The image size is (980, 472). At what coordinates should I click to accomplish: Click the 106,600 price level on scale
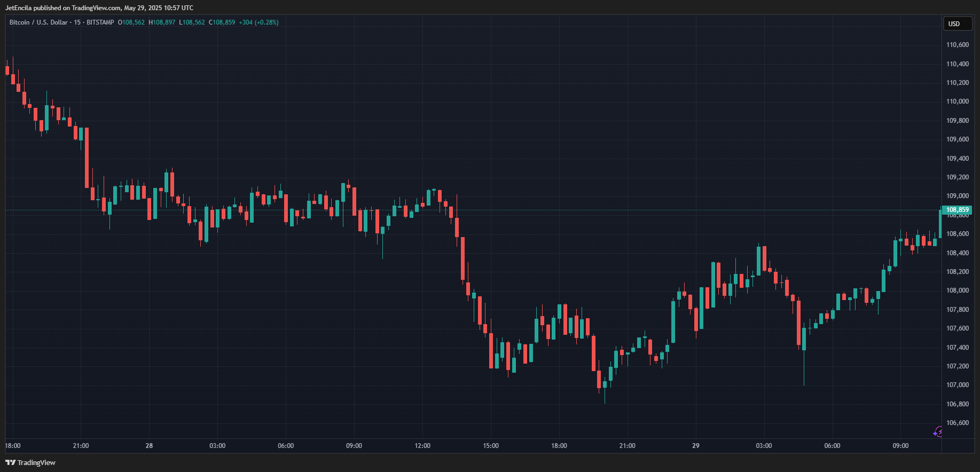coord(957,423)
